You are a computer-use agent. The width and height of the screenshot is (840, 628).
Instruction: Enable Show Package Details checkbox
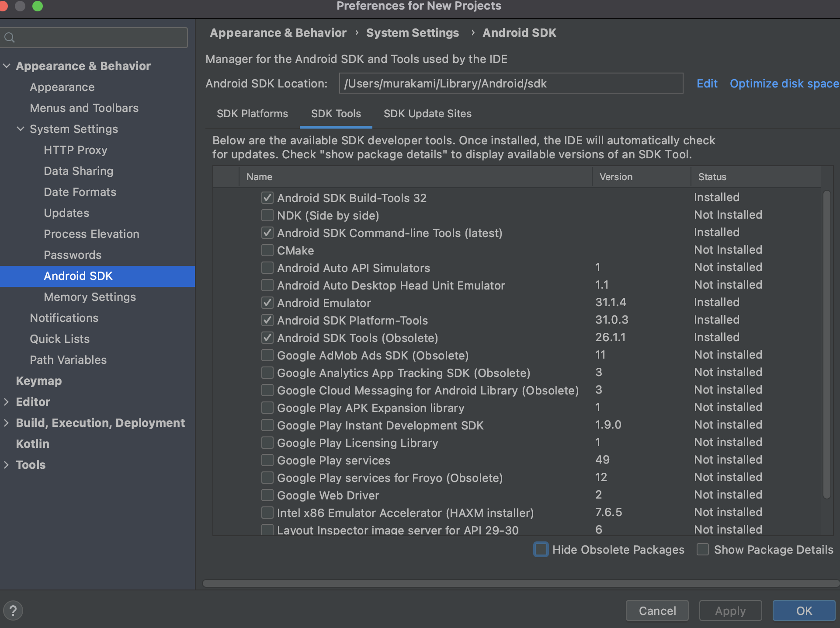(x=703, y=549)
